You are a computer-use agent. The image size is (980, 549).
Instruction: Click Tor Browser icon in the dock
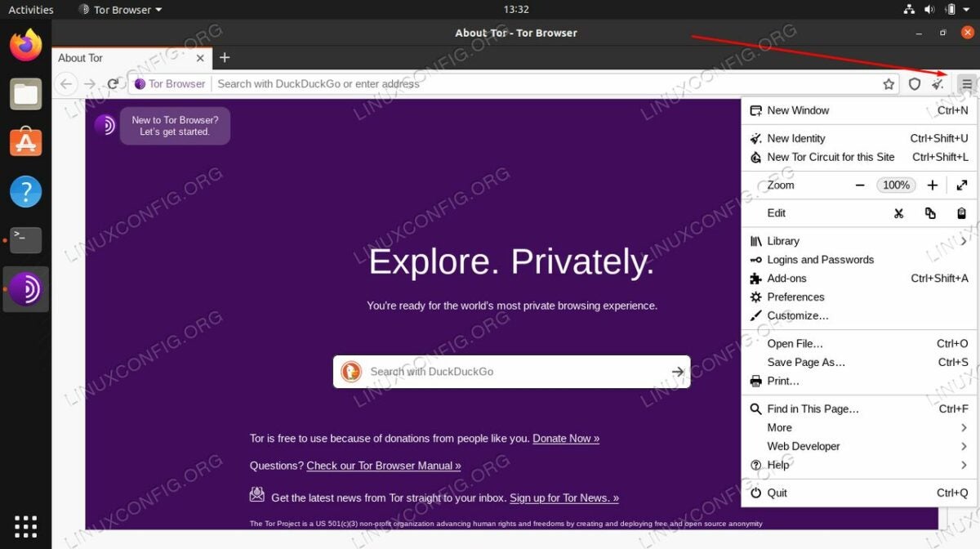26,289
